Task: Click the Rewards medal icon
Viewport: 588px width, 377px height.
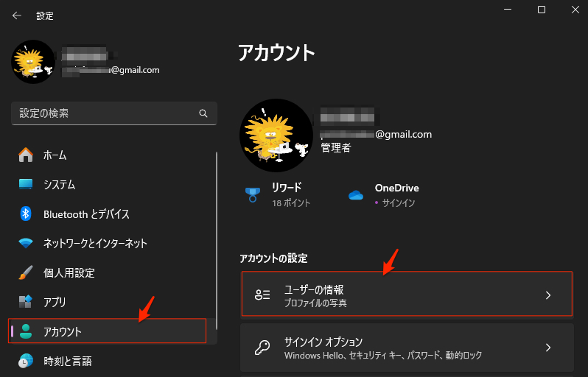Action: [253, 195]
